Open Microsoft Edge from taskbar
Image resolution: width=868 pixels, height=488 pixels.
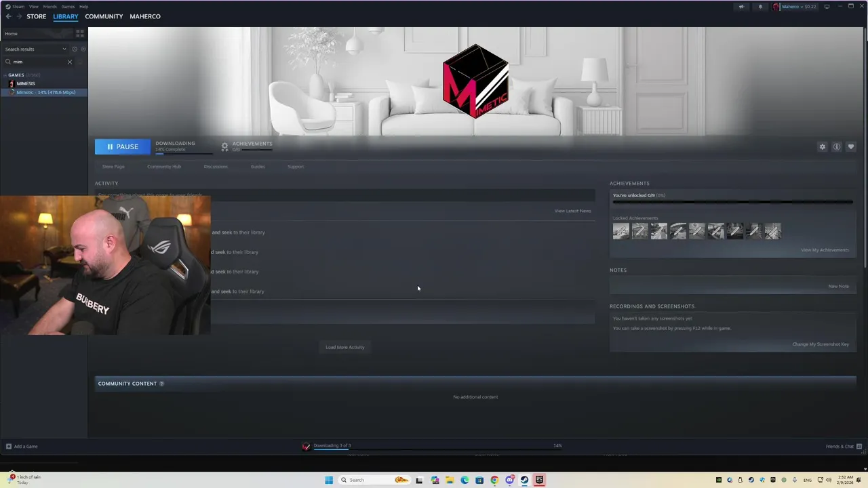(x=465, y=480)
